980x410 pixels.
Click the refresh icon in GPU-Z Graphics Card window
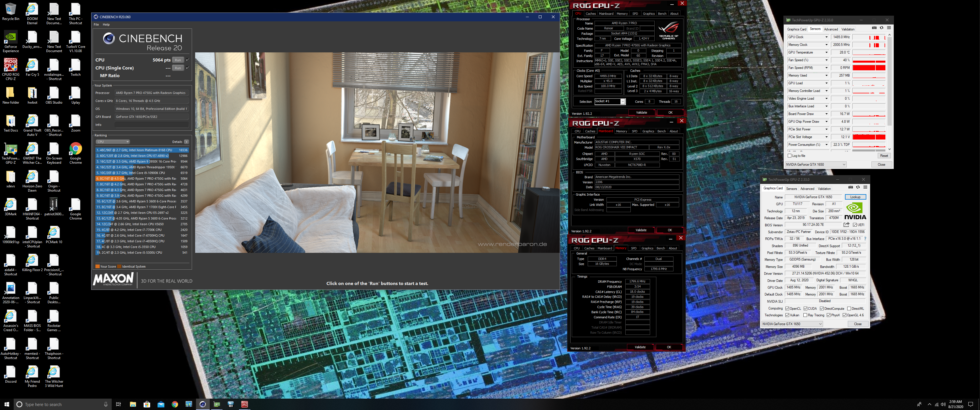pyautogui.click(x=858, y=187)
